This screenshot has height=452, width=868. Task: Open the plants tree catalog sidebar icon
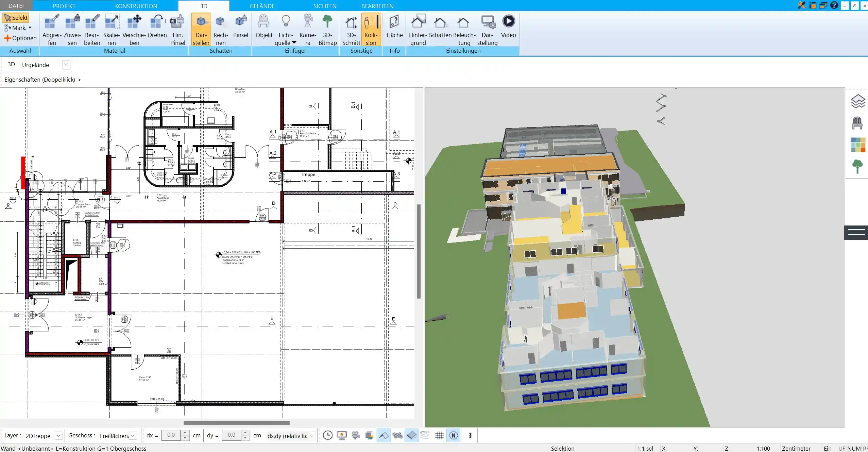pyautogui.click(x=857, y=167)
